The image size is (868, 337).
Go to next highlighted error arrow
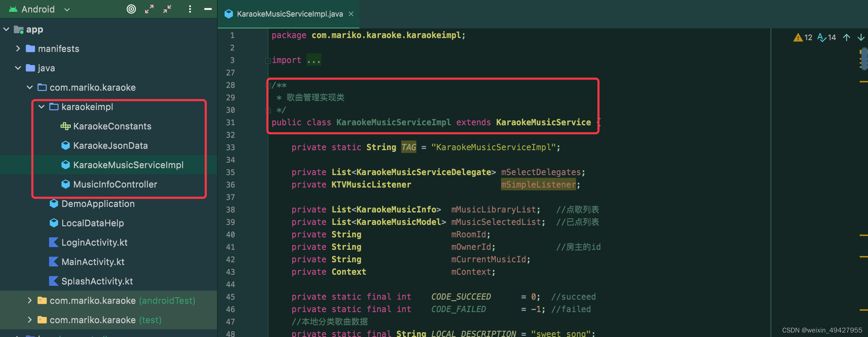(861, 37)
